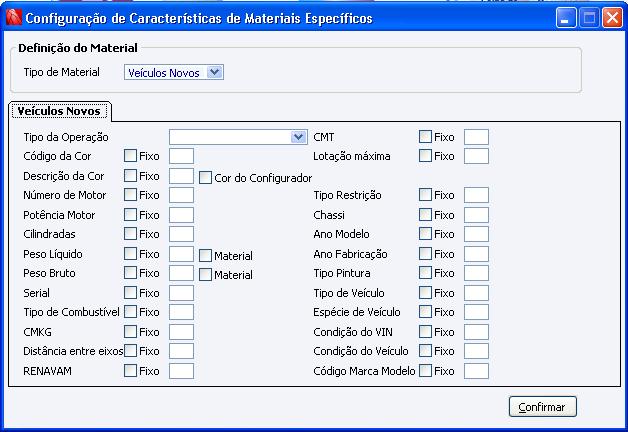Tick Fixo for Tipo de Combustível
628x432 pixels.
tap(130, 312)
